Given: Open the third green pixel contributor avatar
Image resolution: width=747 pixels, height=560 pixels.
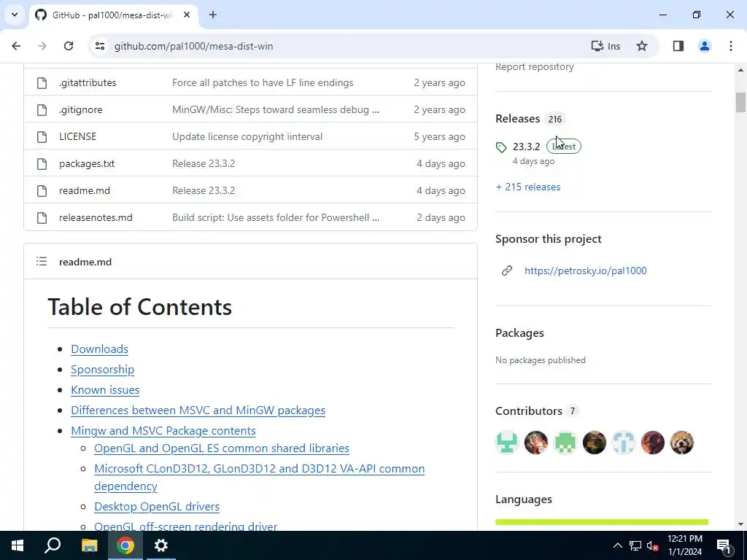Looking at the screenshot, I should 565,443.
